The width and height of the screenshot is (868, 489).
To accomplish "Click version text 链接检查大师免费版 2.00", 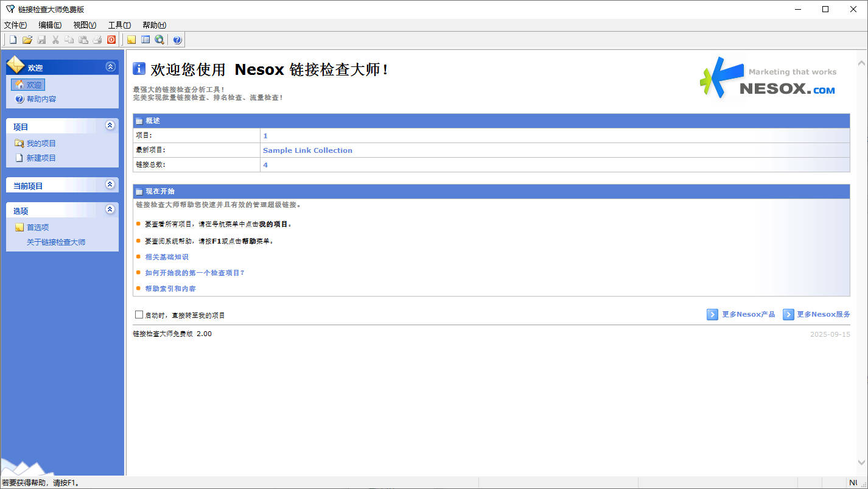I will (172, 334).
